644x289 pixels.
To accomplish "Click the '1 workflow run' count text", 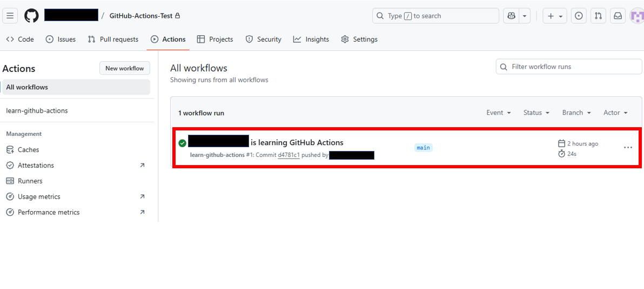I will pyautogui.click(x=201, y=113).
